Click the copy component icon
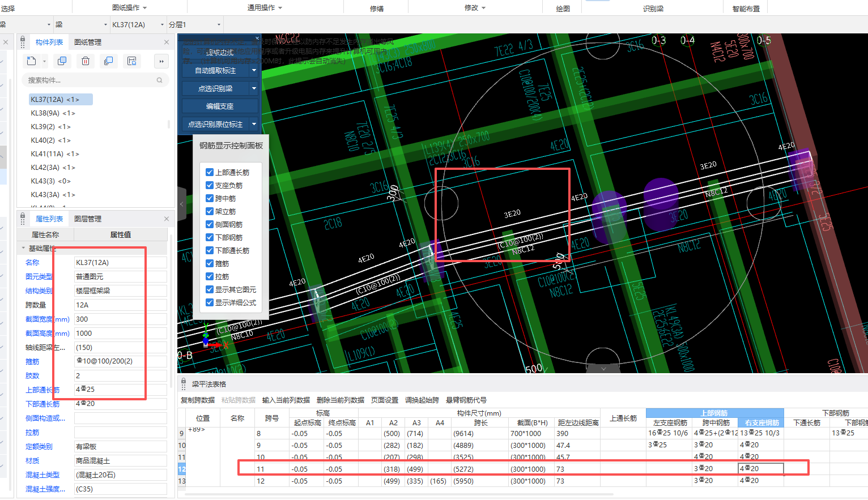Image resolution: width=868 pixels, height=500 pixels. pos(62,61)
